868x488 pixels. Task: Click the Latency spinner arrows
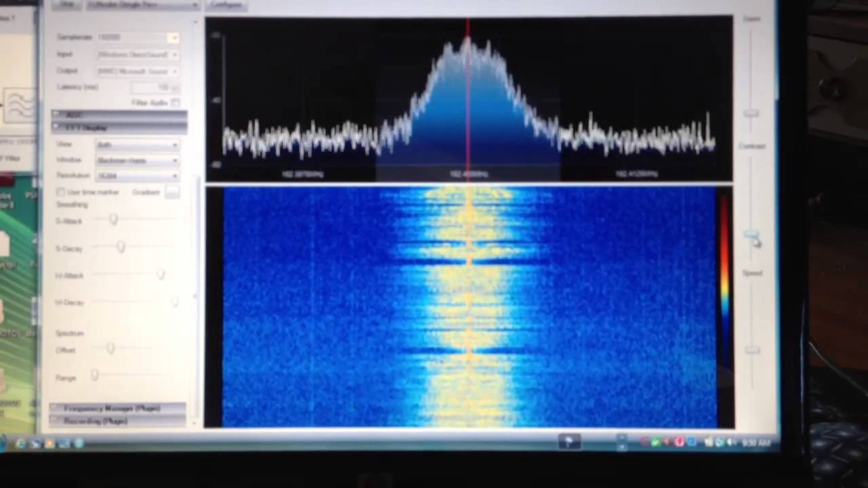point(175,87)
